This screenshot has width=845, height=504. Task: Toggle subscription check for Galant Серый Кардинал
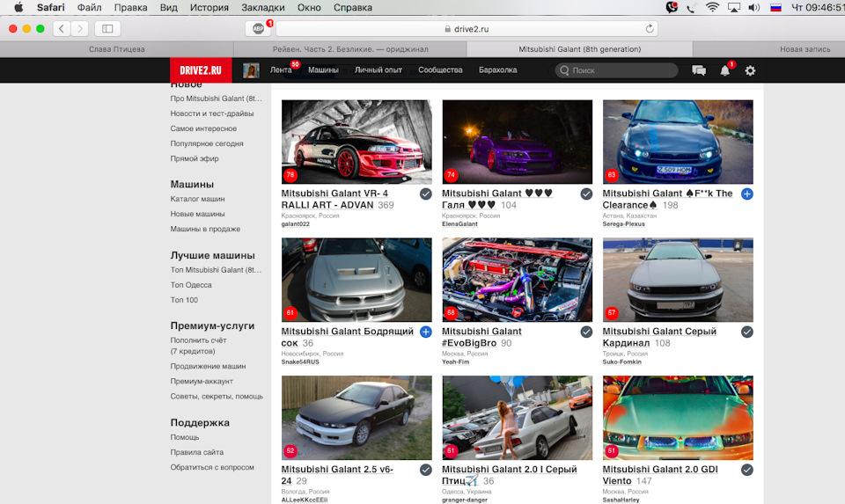click(747, 332)
